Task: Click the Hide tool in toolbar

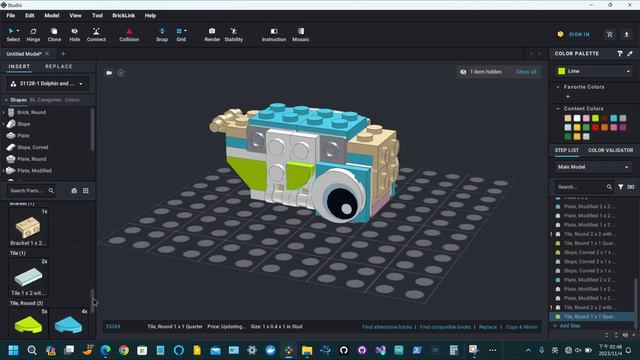Action: pos(74,35)
